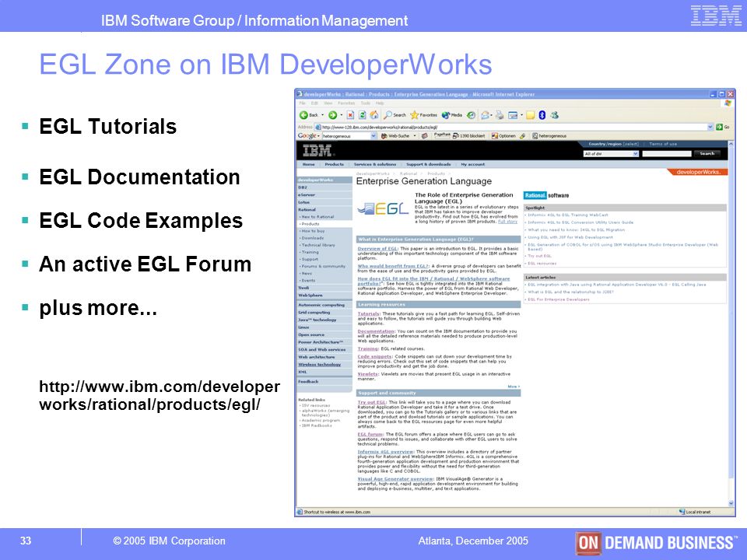Screen dimensions: 747x560
Task: Open the All of dW scope dropdown
Action: click(x=611, y=154)
